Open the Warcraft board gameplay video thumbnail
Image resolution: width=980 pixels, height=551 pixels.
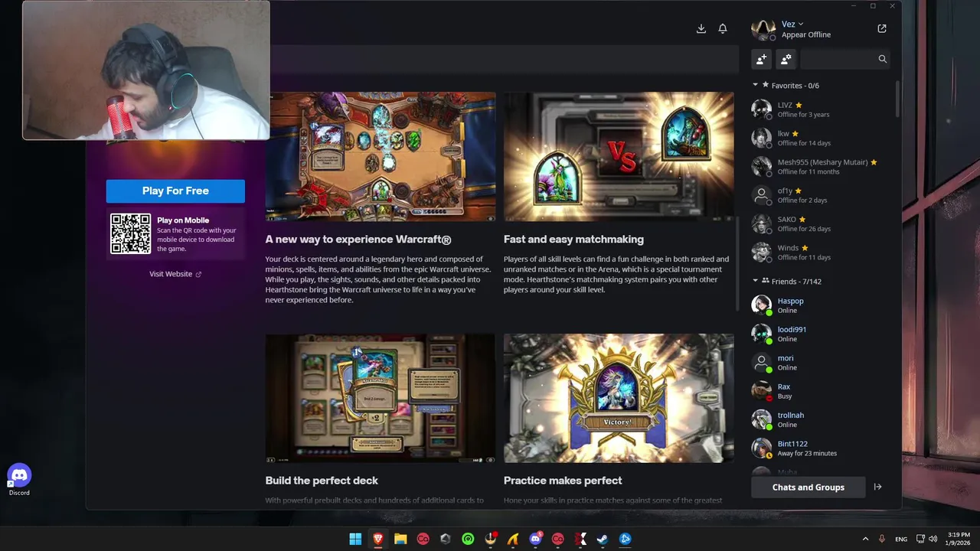coord(381,156)
